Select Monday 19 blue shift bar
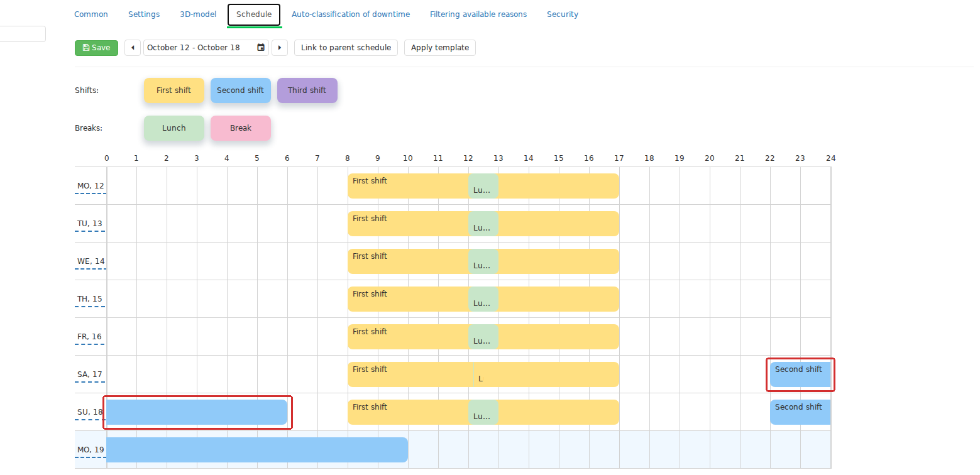 point(257,450)
